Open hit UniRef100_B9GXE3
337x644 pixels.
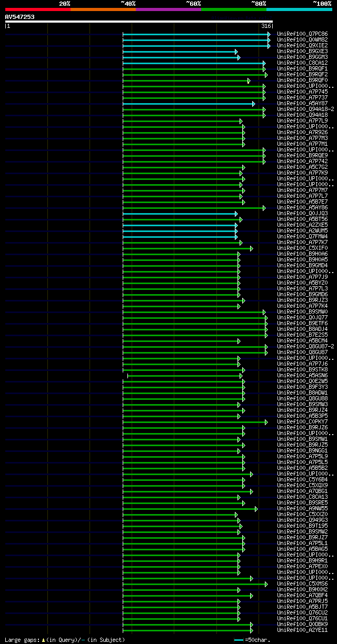coord(302,51)
